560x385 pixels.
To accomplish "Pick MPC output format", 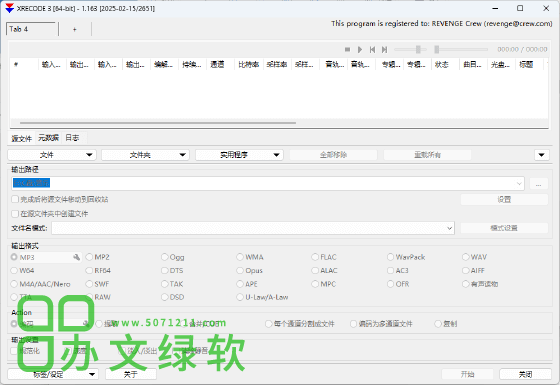I will point(324,284).
